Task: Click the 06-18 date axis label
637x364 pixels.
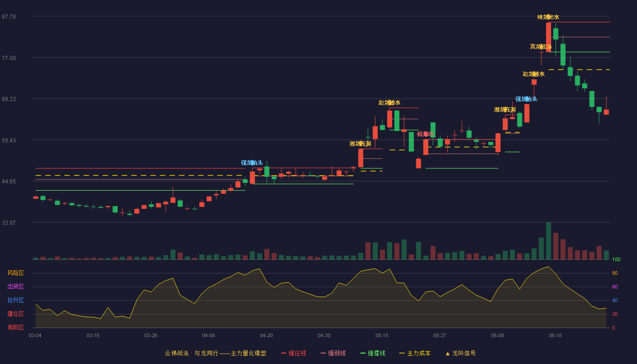Action: (x=555, y=335)
